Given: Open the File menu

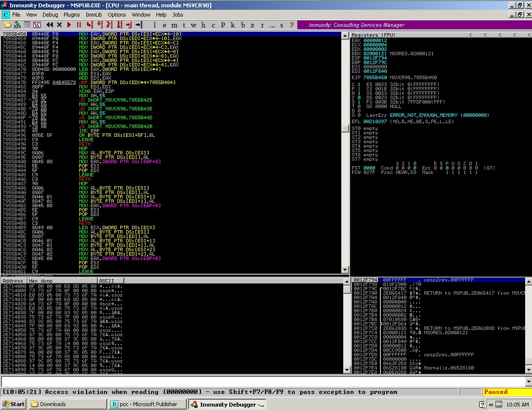Looking at the screenshot, I should pos(16,15).
